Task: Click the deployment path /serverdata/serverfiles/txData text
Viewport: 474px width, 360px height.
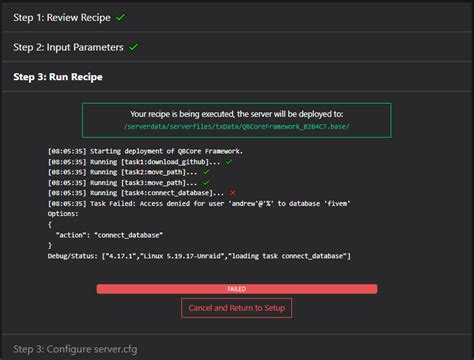Action: (237, 127)
